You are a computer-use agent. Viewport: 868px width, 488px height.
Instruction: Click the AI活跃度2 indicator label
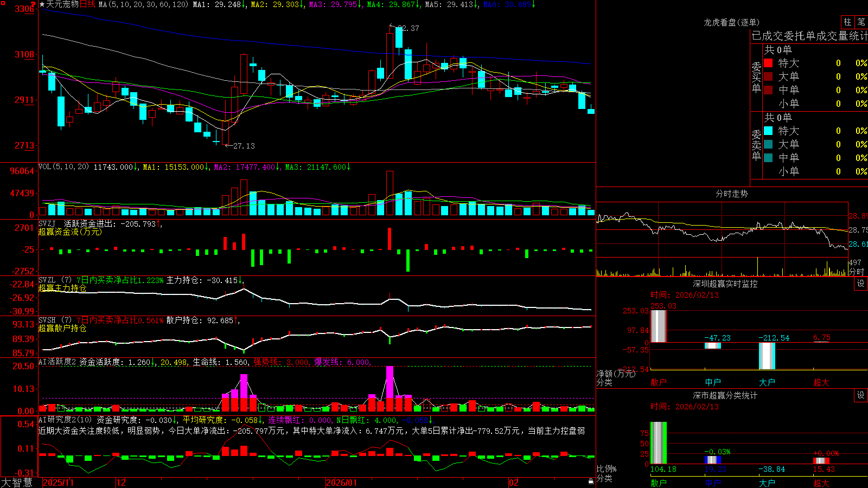coord(58,362)
